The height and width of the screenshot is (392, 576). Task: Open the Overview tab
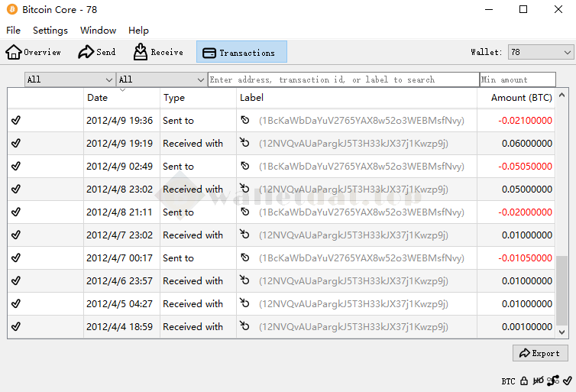coord(34,52)
